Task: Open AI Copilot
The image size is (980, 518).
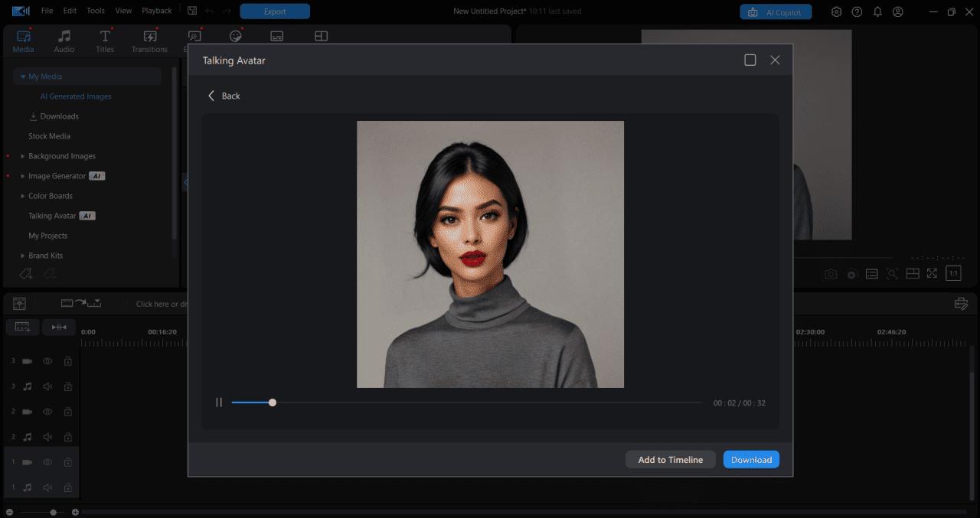Action: 776,11
